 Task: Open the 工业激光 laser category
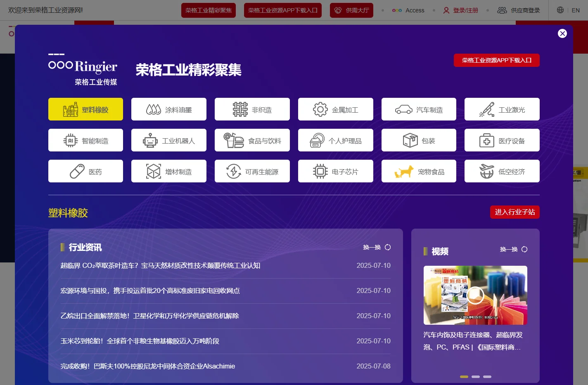(x=502, y=109)
